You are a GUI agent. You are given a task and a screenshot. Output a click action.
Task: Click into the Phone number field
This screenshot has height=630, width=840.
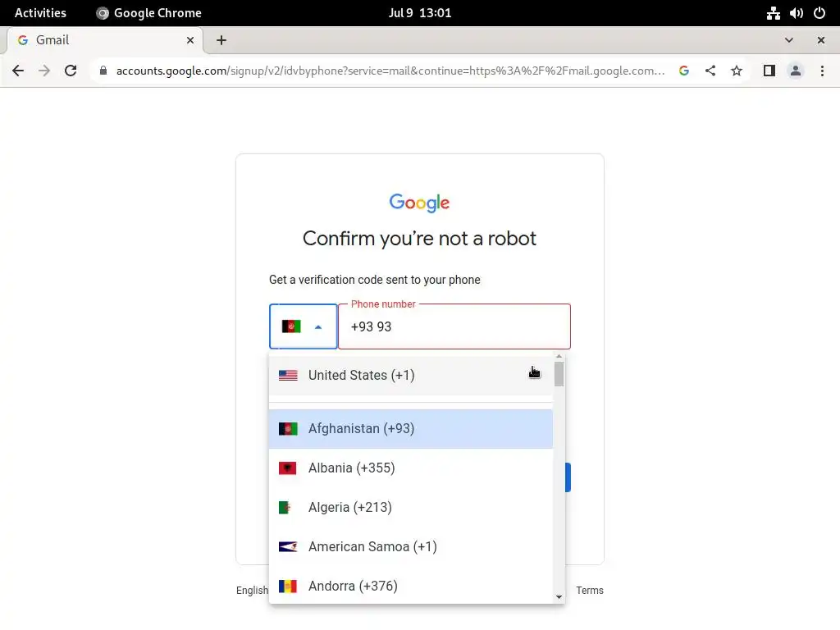[x=454, y=326]
